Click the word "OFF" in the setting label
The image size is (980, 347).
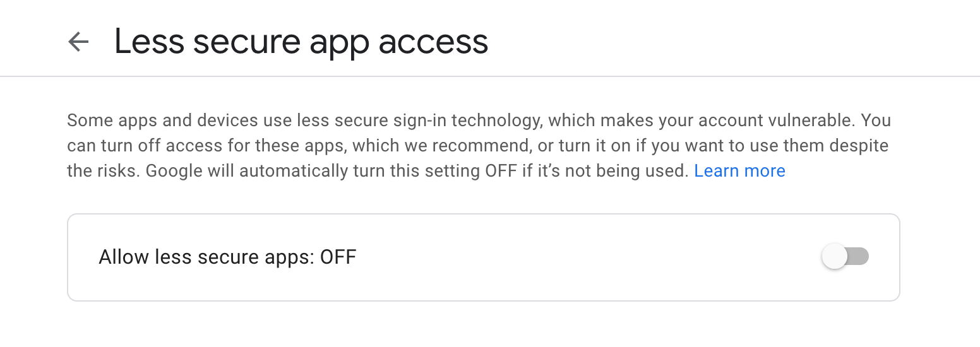pos(338,257)
